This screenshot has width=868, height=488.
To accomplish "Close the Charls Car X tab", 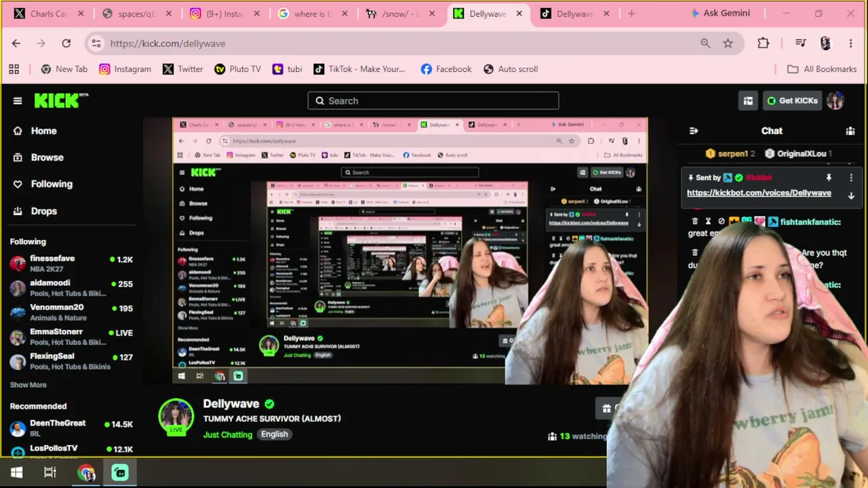I will click(x=81, y=14).
